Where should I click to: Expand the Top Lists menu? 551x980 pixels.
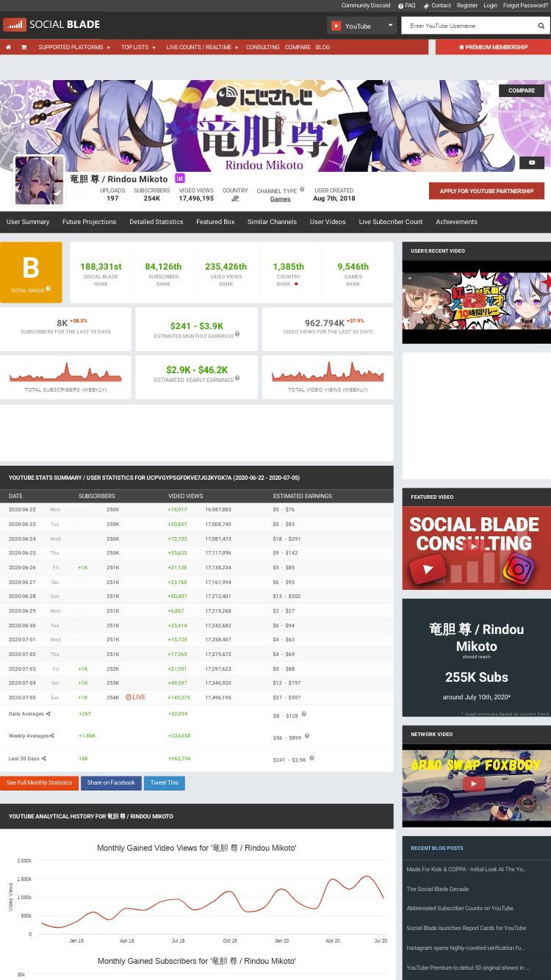click(x=137, y=47)
